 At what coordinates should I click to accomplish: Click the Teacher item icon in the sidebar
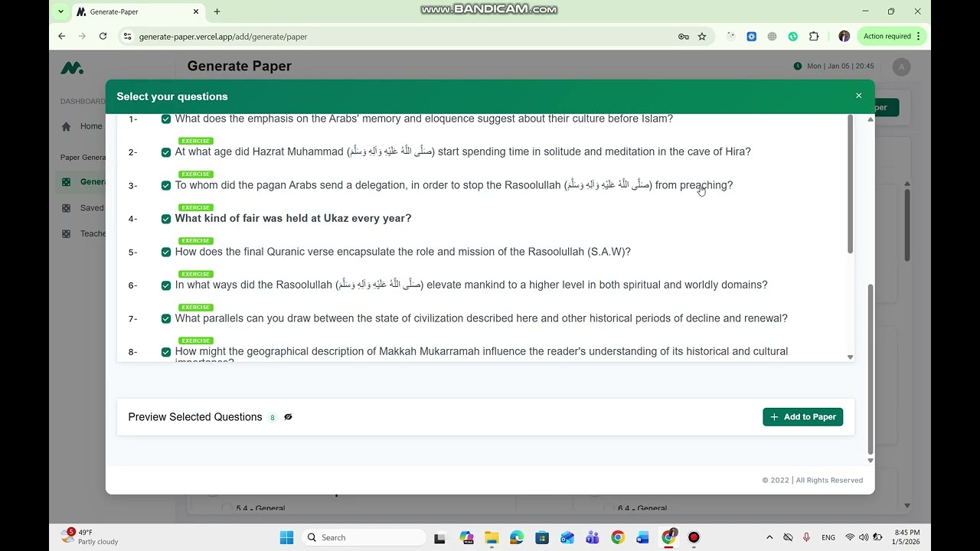[x=66, y=234]
